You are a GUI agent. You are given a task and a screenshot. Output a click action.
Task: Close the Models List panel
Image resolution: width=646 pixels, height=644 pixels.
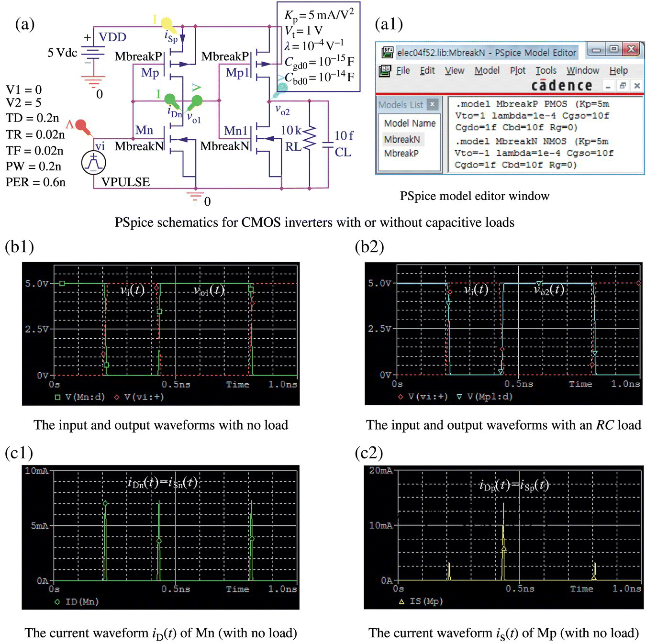432,104
